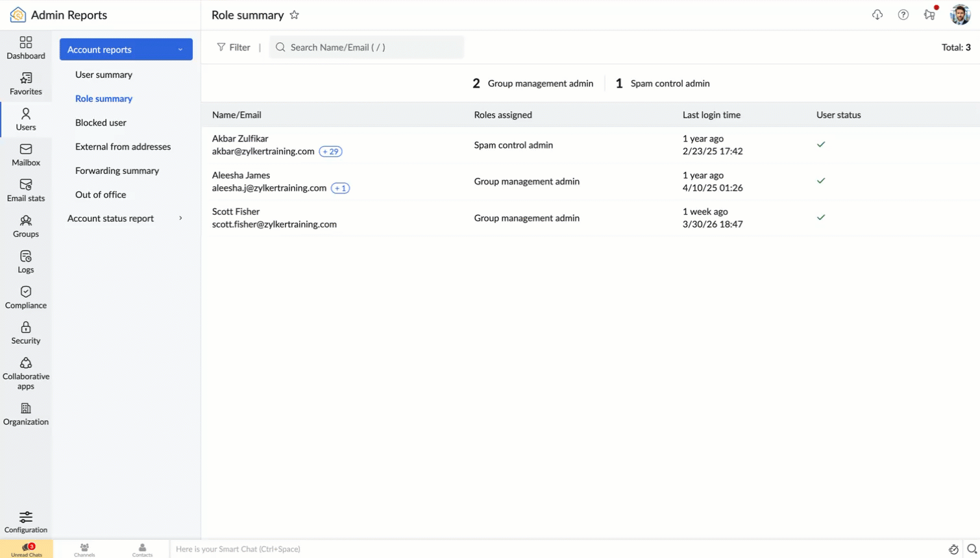Screen dimensions: 980x558
Task: Toggle the favorite star on Role summary
Action: (294, 14)
